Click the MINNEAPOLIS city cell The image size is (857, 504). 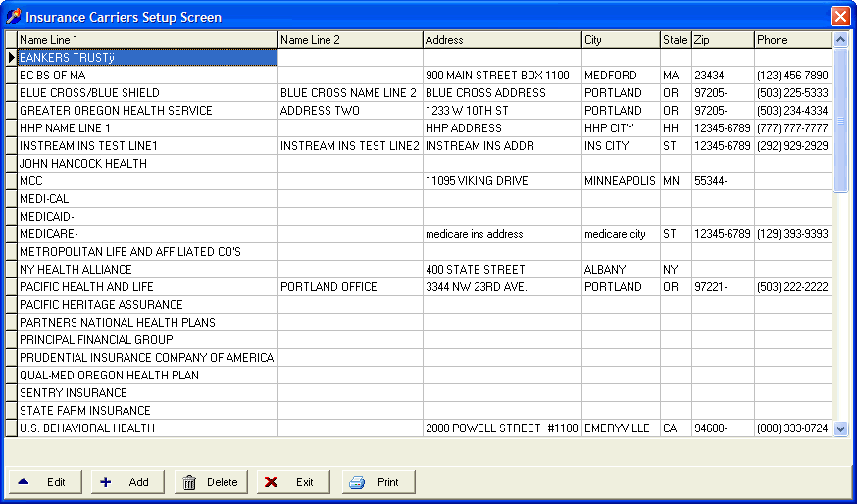click(x=621, y=181)
